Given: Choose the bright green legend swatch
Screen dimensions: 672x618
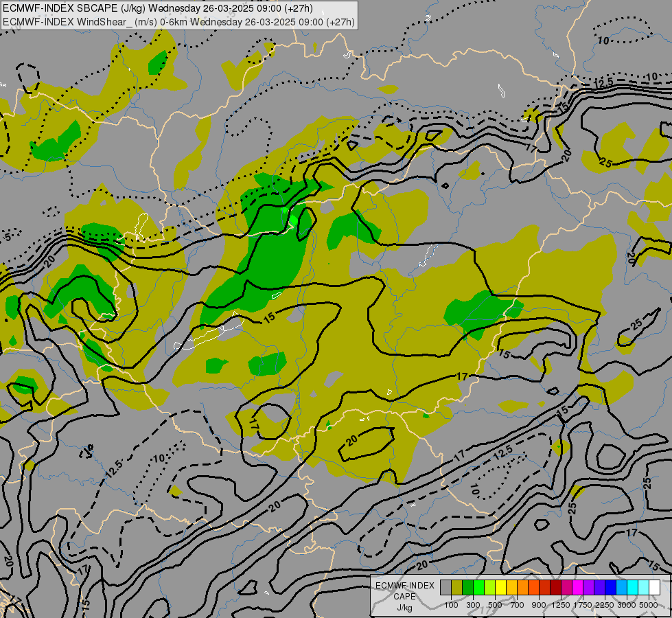Looking at the screenshot, I should coord(478,587).
